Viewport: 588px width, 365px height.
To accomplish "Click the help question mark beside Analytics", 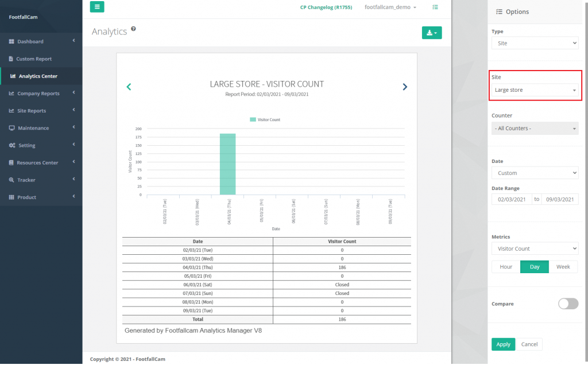I will pyautogui.click(x=133, y=29).
